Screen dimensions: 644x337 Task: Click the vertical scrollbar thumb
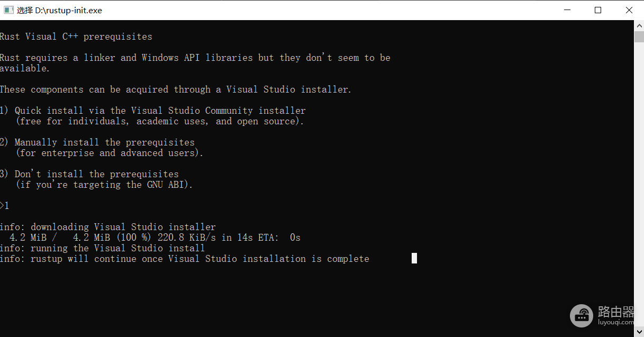(639, 37)
